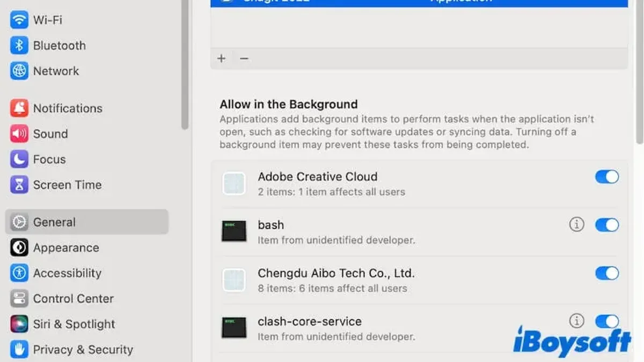Disable Chengdu Aibo Tech Co. toggle
Image resolution: width=644 pixels, height=362 pixels.
pos(607,273)
